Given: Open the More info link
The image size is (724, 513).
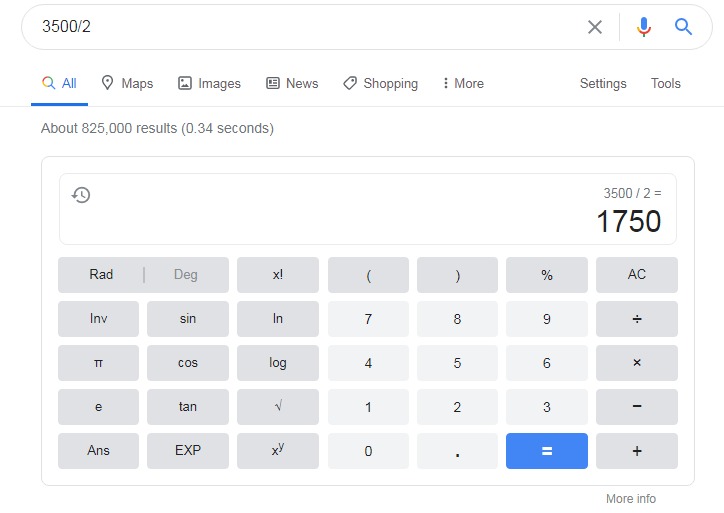Looking at the screenshot, I should click(x=631, y=499).
